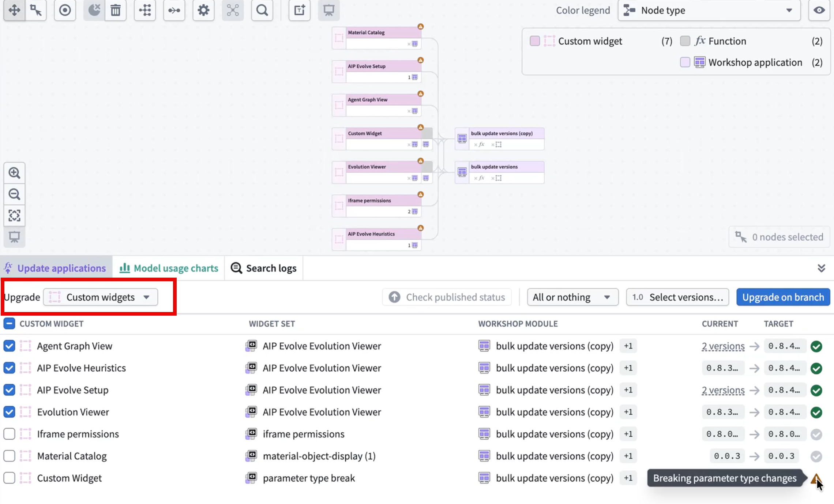
Task: Click the connect nodes arrow toolbar icon
Action: point(174,10)
